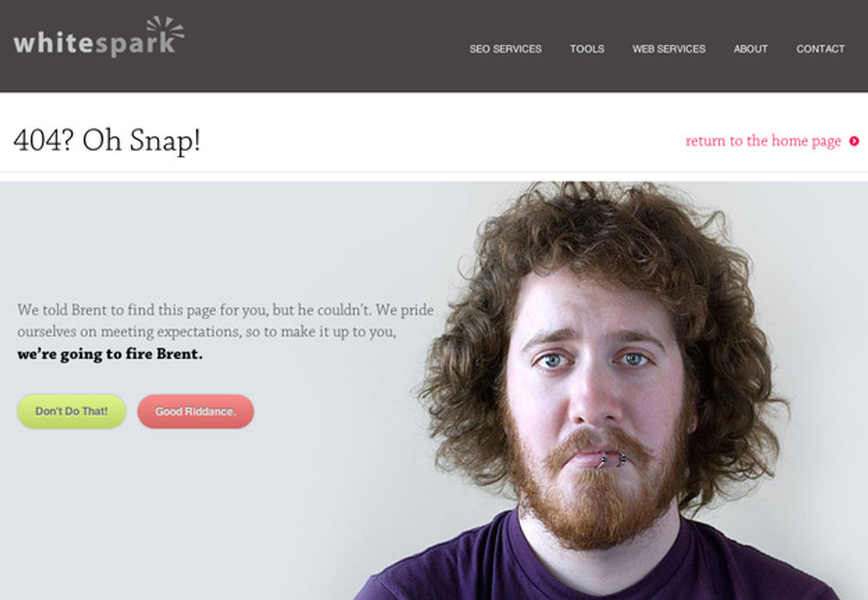The image size is (868, 600).
Task: Open the Contact page
Action: [820, 49]
